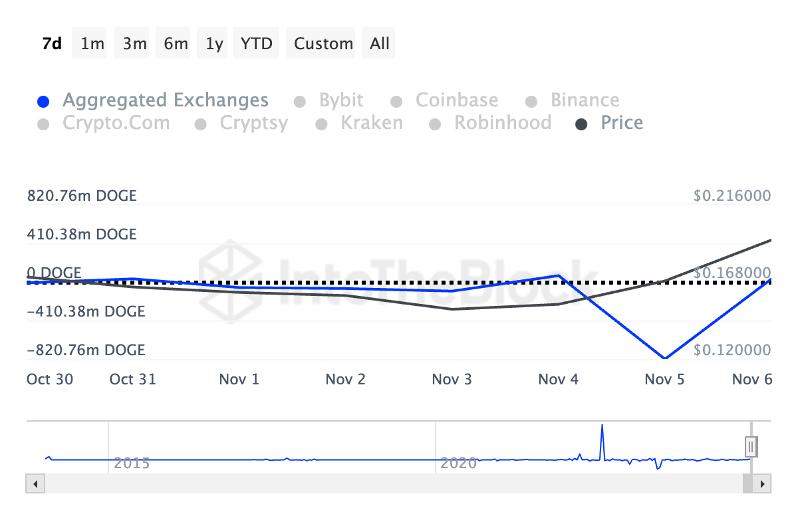The image size is (798, 532).
Task: Click the Binance legend marker dot
Action: [x=531, y=102]
